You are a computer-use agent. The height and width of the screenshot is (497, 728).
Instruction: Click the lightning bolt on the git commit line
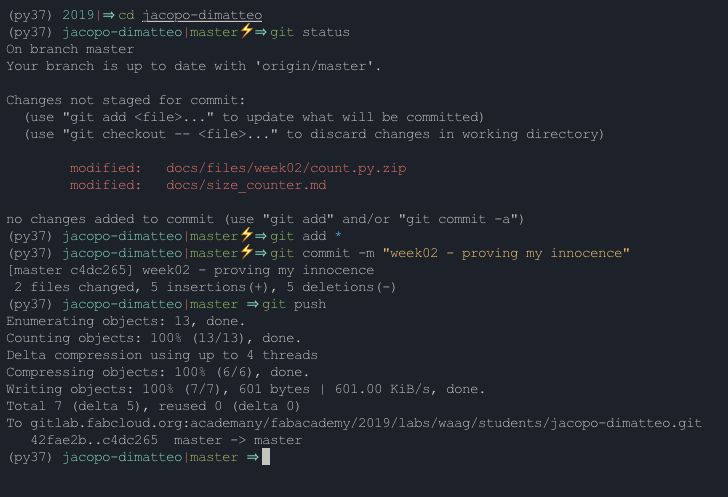[x=246, y=253]
